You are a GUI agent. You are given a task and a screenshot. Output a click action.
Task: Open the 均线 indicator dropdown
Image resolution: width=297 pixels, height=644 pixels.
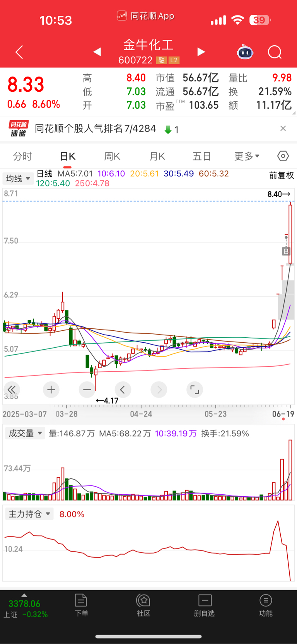[x=18, y=179]
